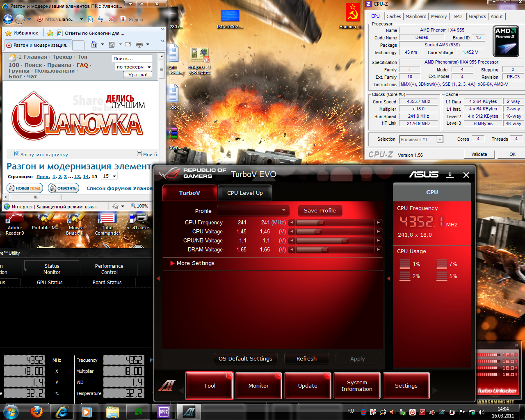525x420 pixels.
Task: Open the Mainboard tab in CPU-Z
Action: [x=416, y=16]
